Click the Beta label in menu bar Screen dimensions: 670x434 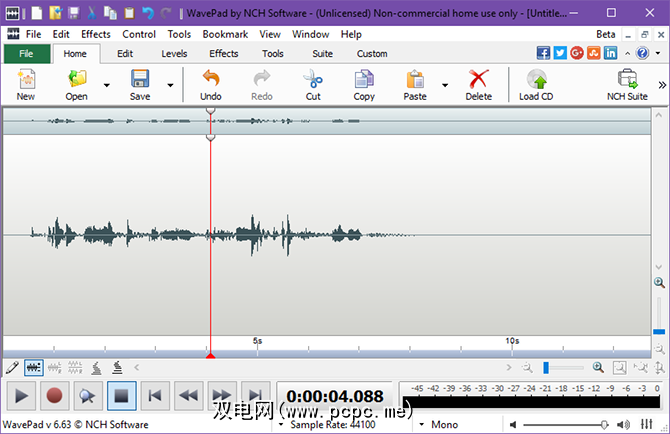coord(606,34)
